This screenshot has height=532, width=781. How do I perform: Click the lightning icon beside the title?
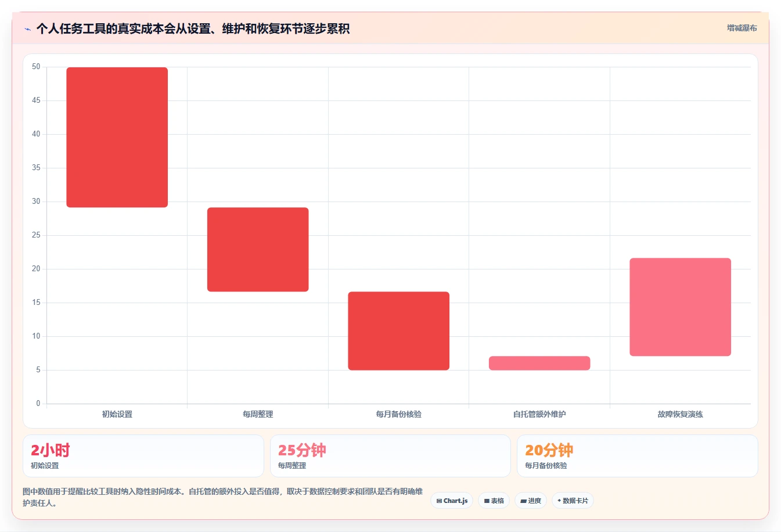(27, 29)
